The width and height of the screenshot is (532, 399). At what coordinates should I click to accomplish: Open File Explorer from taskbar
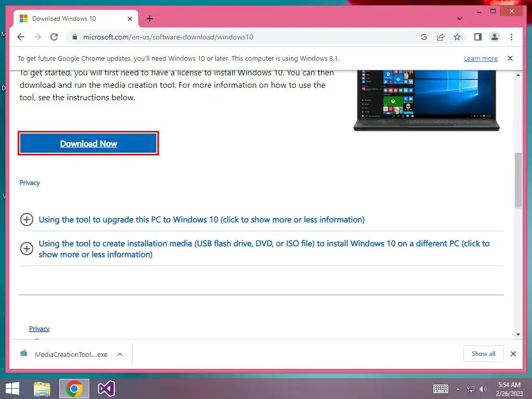tap(42, 389)
